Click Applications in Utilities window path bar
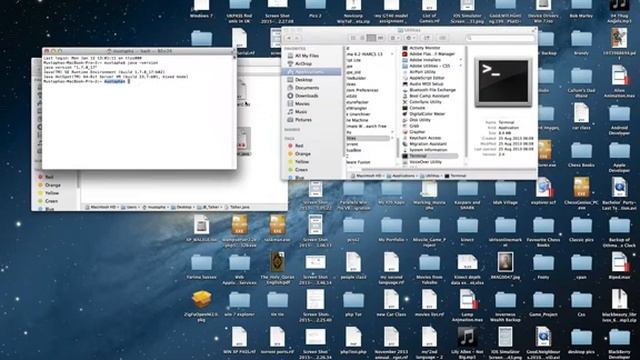640x360 pixels. [401, 176]
